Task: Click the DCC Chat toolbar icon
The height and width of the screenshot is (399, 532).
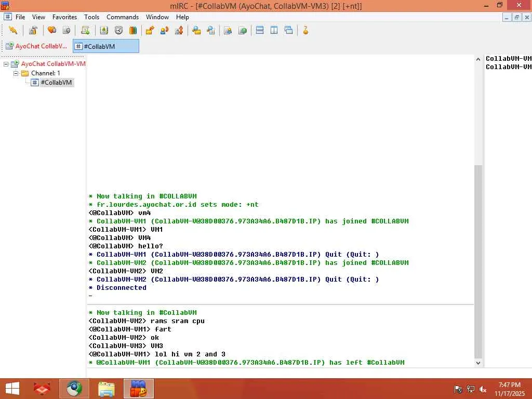Action: pos(164,30)
